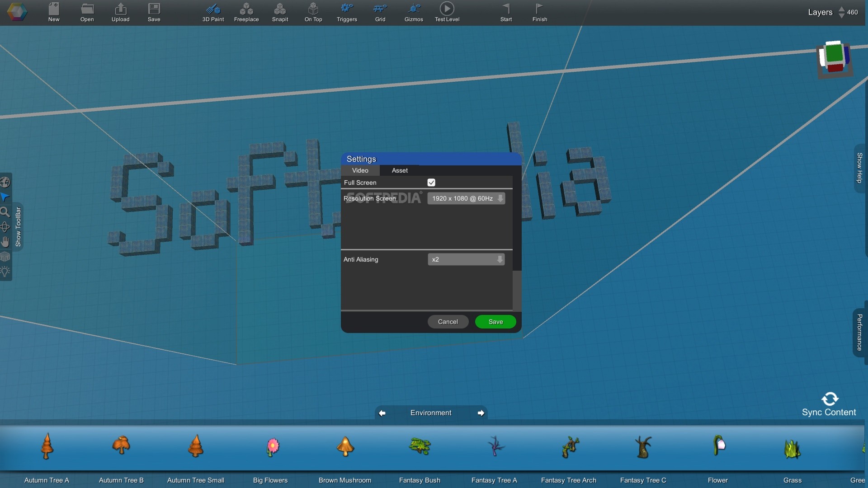The image size is (868, 488).
Task: Go to the previous asset category
Action: (382, 413)
